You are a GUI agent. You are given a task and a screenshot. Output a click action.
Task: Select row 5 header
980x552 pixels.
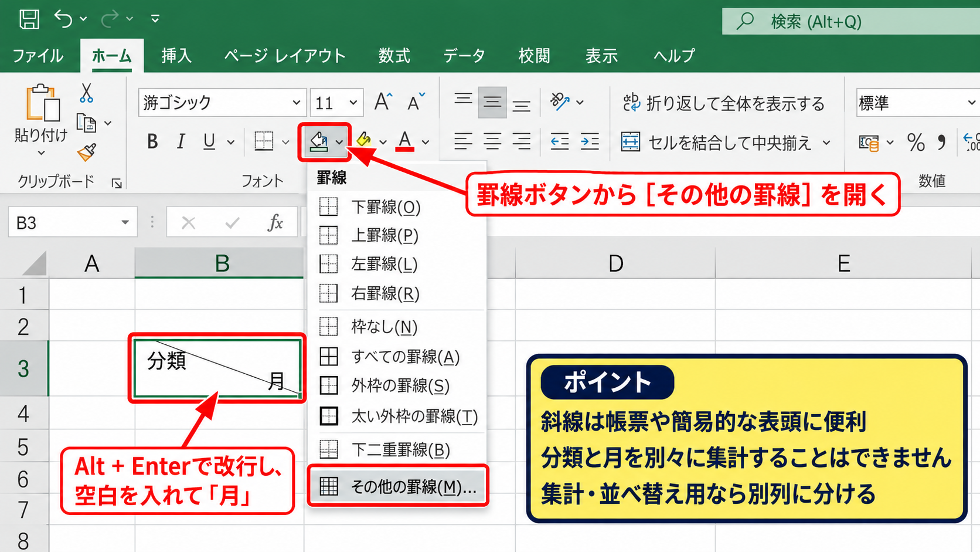tap(24, 447)
